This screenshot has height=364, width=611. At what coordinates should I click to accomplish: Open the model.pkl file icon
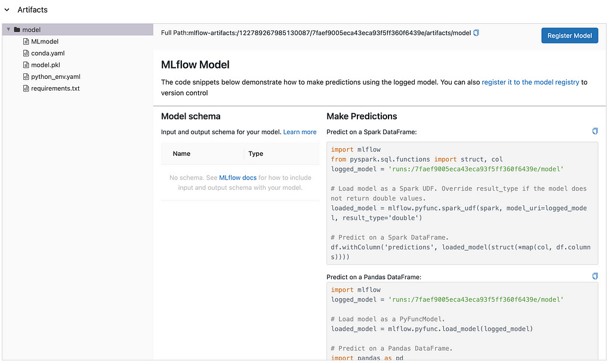26,64
